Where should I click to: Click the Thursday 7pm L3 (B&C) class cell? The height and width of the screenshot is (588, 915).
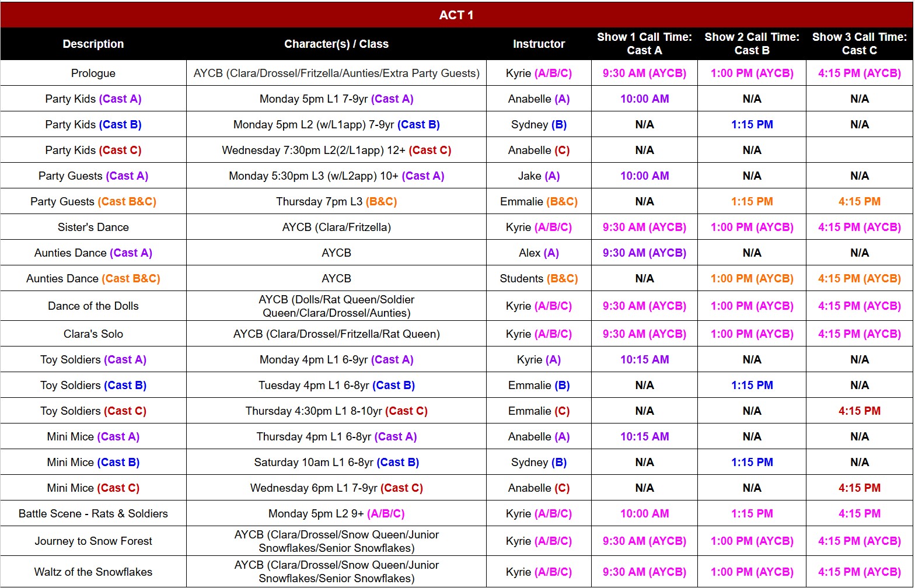(336, 201)
